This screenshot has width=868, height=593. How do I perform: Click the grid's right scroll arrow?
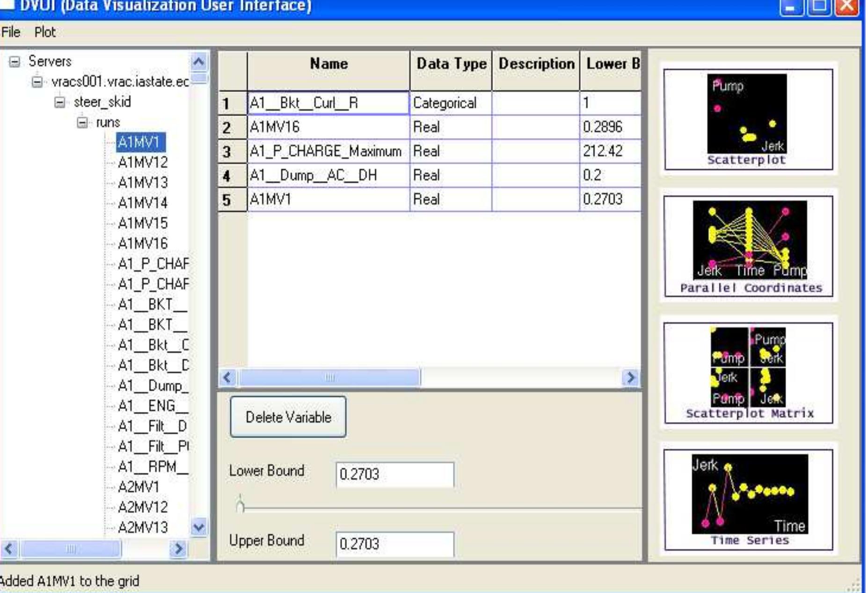click(631, 377)
